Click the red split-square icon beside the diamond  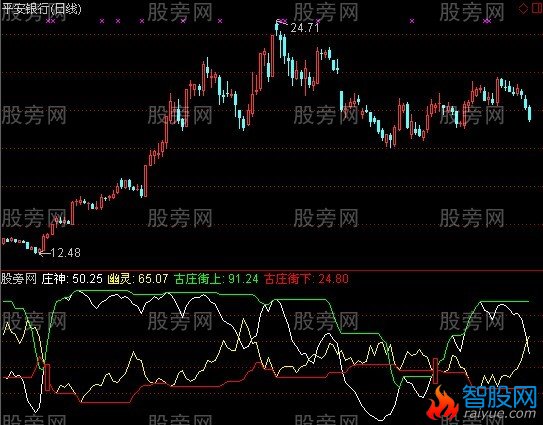(x=538, y=8)
